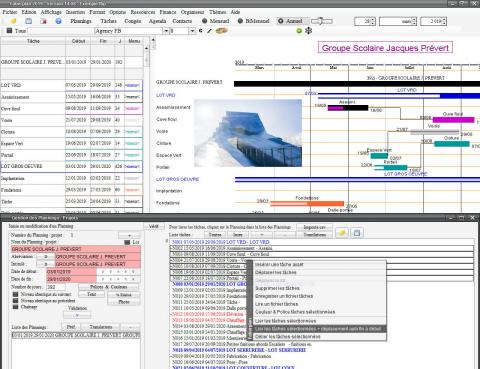Screen dimensions: 480x369
Task: Click the Nom du Planning field GROUPE SCOLAIRE J. PREVERT
Action: pos(76,249)
